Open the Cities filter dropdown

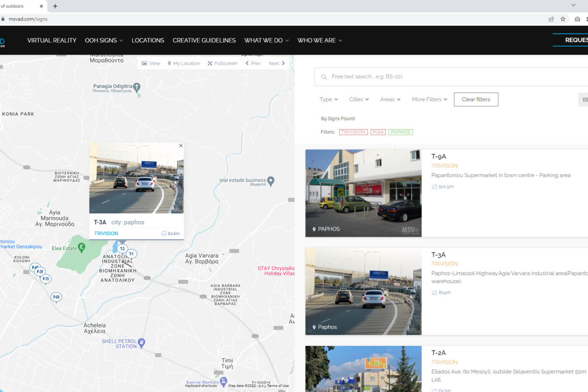359,99
